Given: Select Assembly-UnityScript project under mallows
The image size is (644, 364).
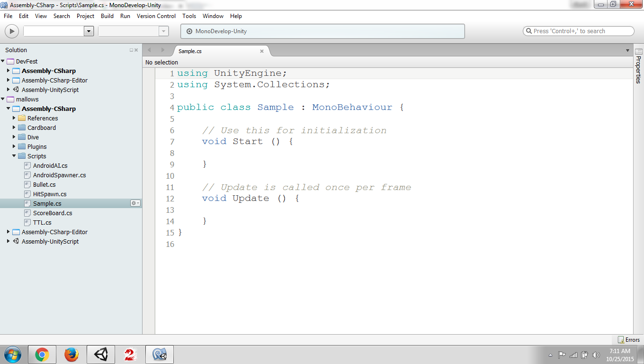Looking at the screenshot, I should (x=50, y=241).
